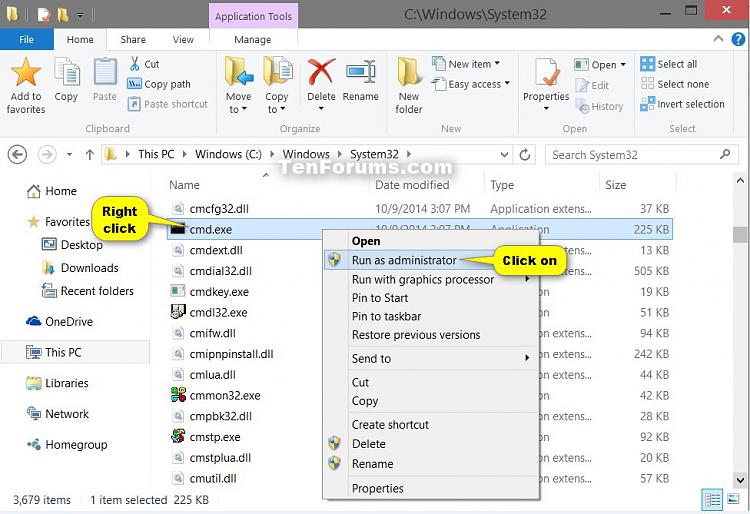750x514 pixels.
Task: Click Invert selection in the ribbon
Action: (683, 104)
